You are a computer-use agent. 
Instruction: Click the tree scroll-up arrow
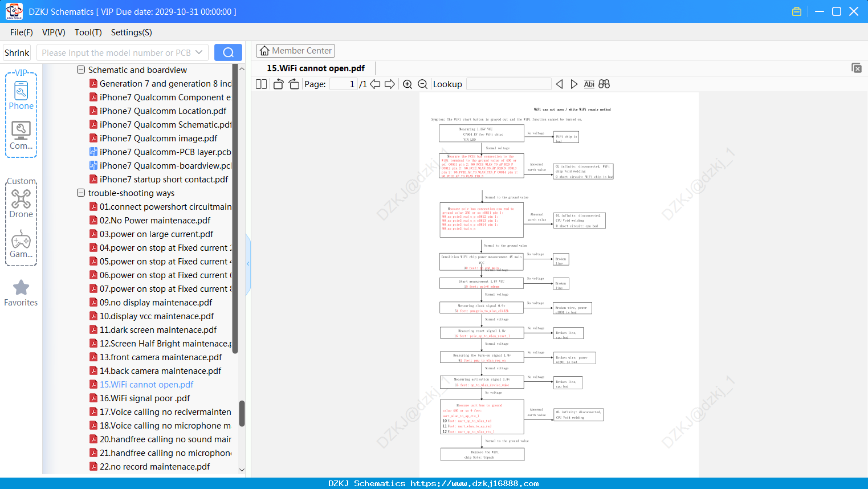point(242,68)
